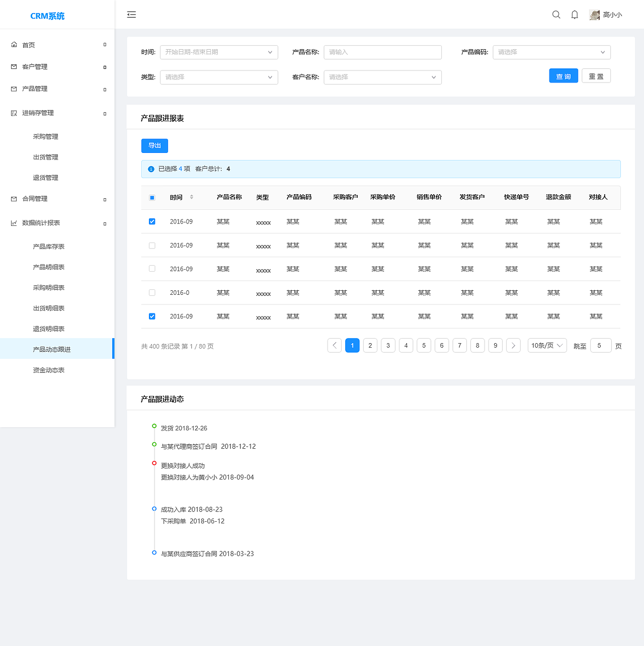644x646 pixels.
Task: Click the mail icon beside 客户管理
Action: (14, 66)
